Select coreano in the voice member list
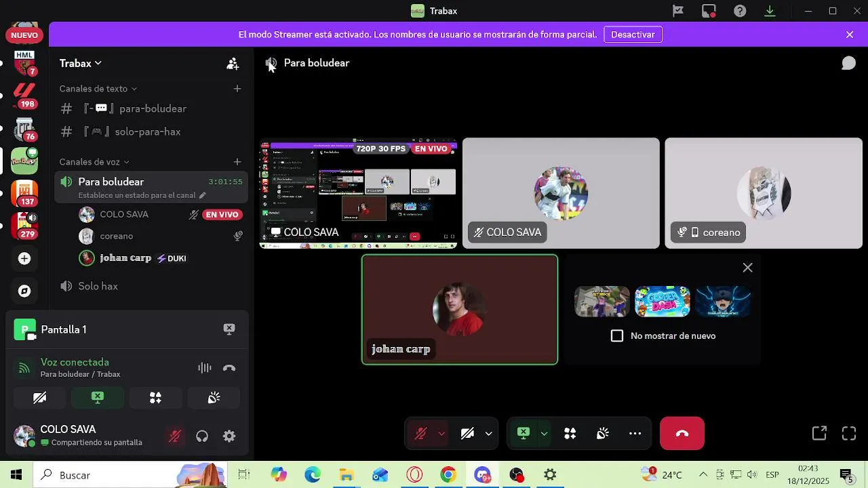 pos(160,237)
